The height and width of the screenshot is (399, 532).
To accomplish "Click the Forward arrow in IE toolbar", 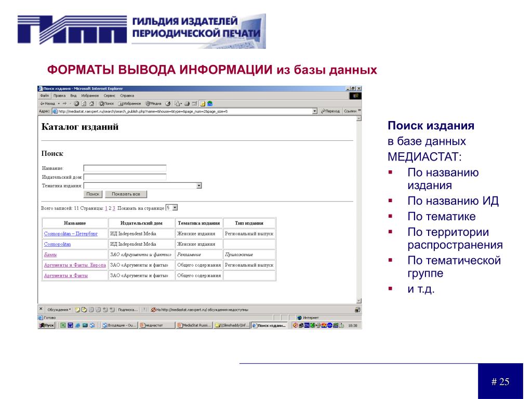I will (64, 103).
